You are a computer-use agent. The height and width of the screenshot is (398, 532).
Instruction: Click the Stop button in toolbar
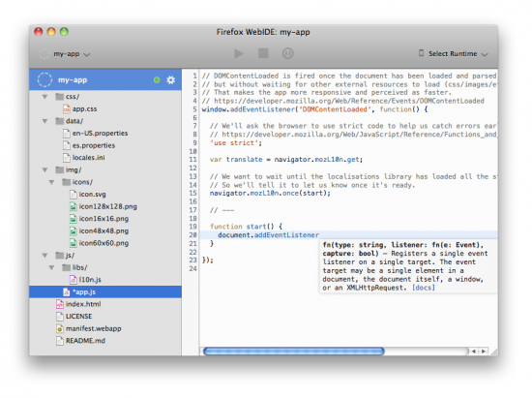pos(263,53)
